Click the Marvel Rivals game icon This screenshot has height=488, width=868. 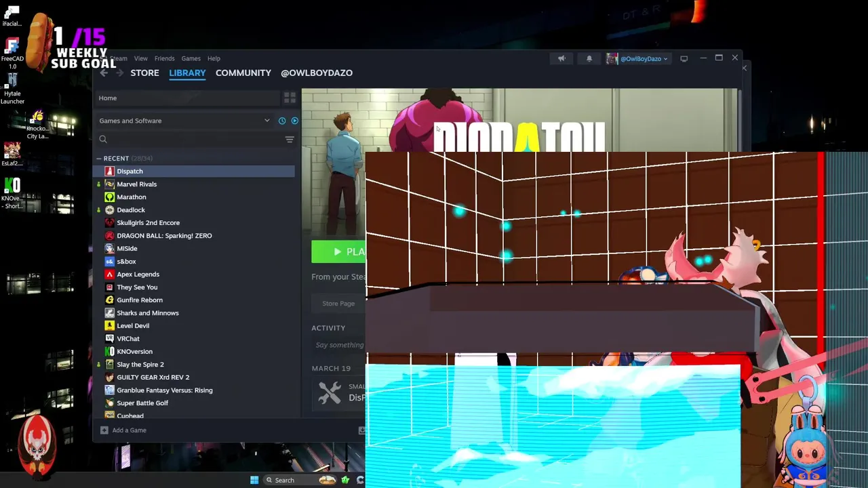coord(110,184)
